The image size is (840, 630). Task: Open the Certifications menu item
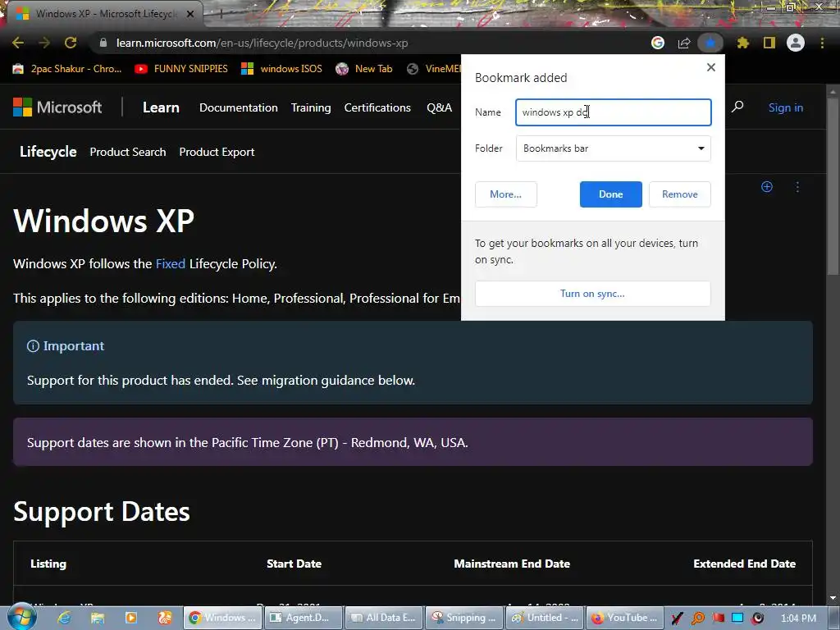click(377, 107)
